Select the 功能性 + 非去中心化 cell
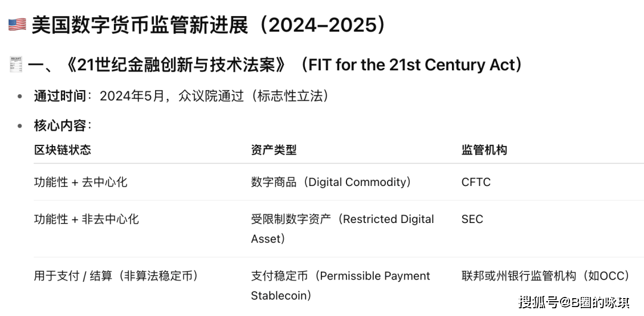644x316 pixels. [86, 219]
